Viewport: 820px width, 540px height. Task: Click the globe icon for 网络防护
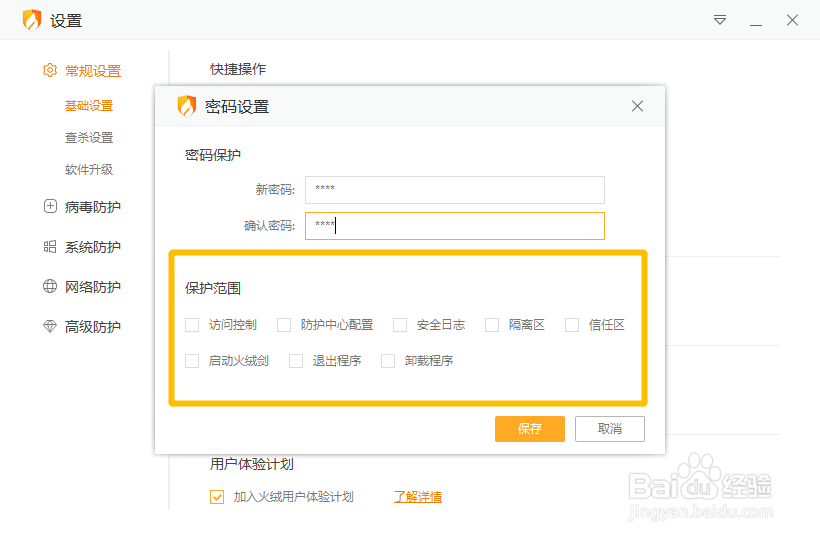50,286
